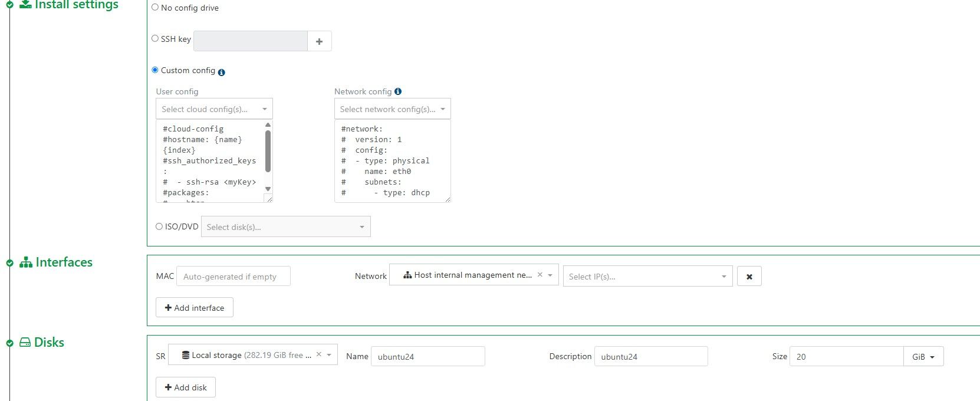The image size is (980, 401).
Task: Click the Network config info icon
Action: [x=398, y=91]
